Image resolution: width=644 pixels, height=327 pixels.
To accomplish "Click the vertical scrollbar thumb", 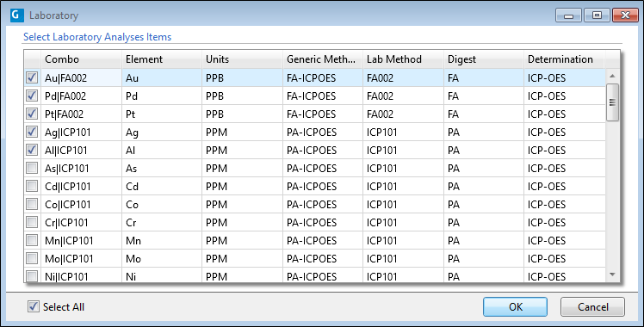I will click(612, 102).
